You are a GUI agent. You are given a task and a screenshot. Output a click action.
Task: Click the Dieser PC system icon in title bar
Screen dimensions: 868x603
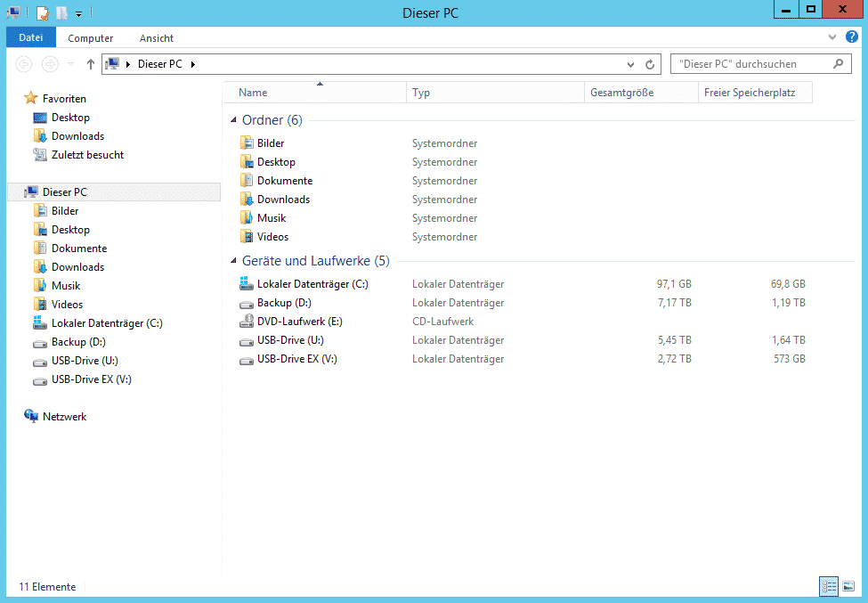14,12
